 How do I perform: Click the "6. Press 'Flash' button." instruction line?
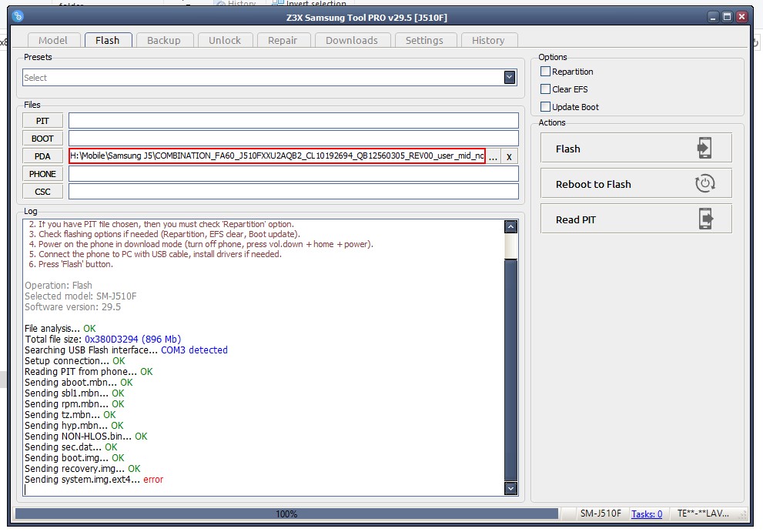(71, 264)
